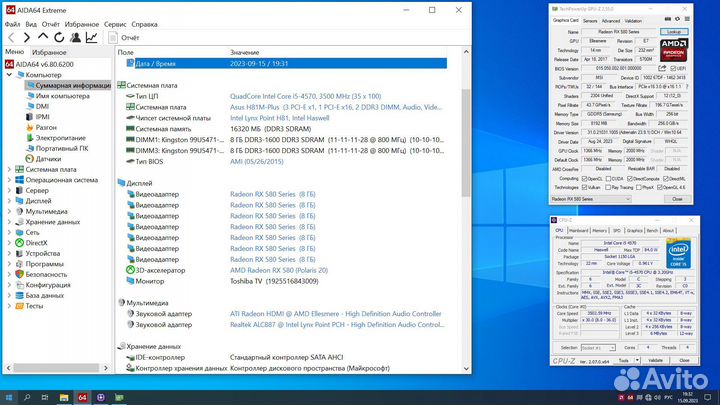720x405 pixels.
Task: Open the Realtek ALC887 audio adapter link
Action: pyautogui.click(x=337, y=325)
